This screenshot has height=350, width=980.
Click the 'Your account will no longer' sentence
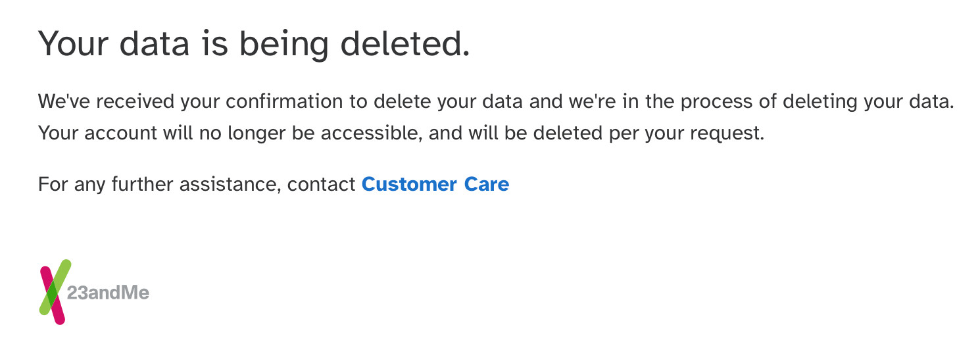(x=401, y=134)
